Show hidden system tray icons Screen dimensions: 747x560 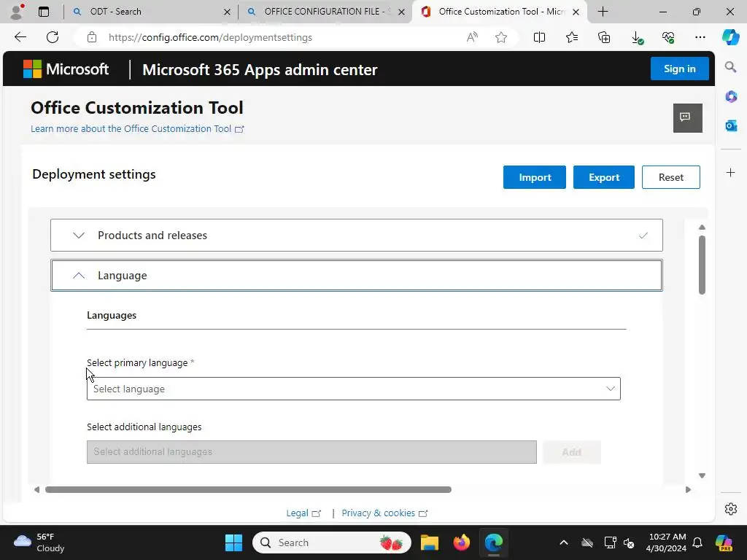point(564,542)
